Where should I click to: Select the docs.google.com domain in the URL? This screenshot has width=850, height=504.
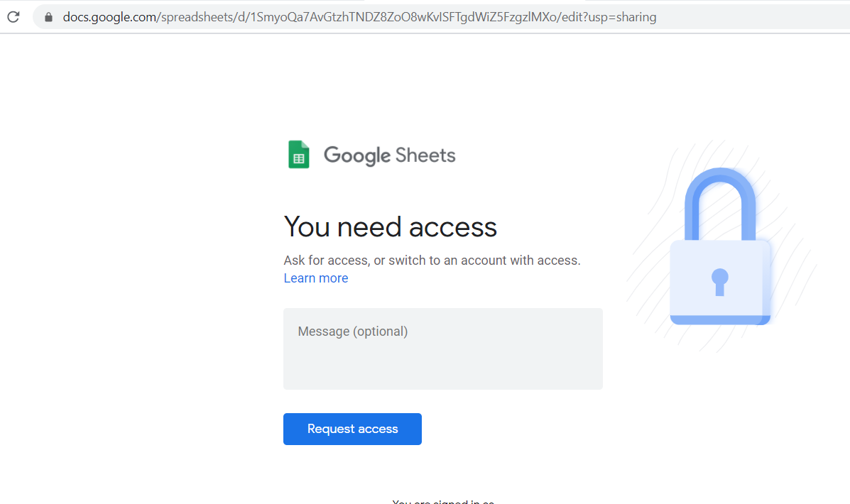click(109, 17)
